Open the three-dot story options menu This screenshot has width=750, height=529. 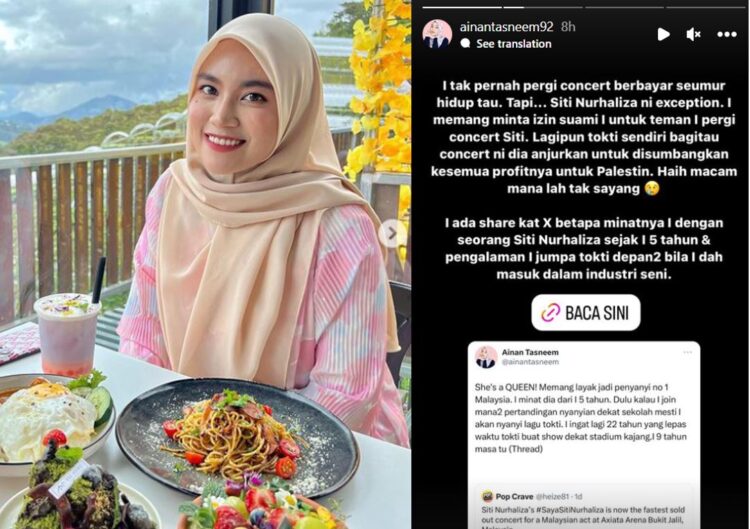tap(727, 34)
